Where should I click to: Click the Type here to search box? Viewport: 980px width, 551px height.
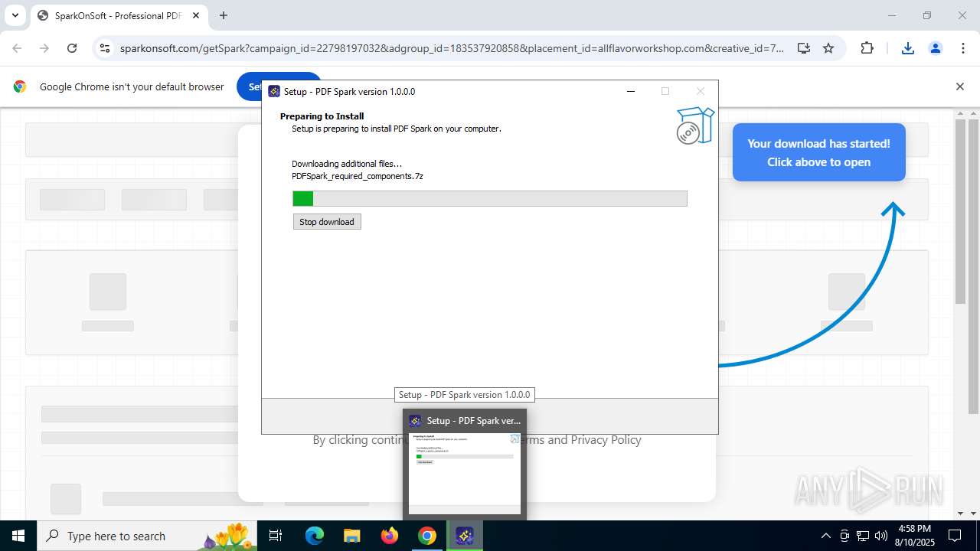click(145, 536)
